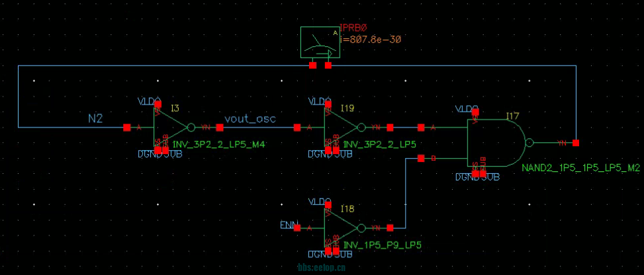This screenshot has width=644, height=275.
Task: Select input pin B of the NAND gate
Action: (420, 158)
